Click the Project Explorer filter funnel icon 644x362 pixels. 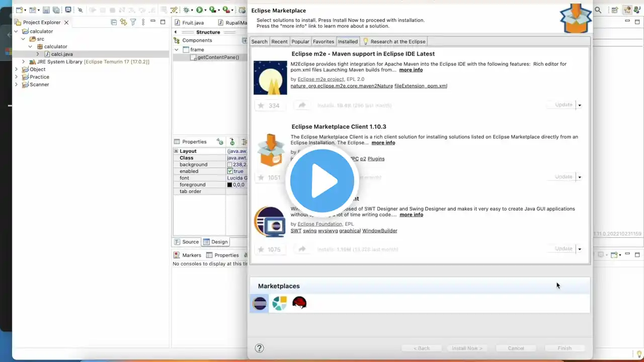(133, 22)
